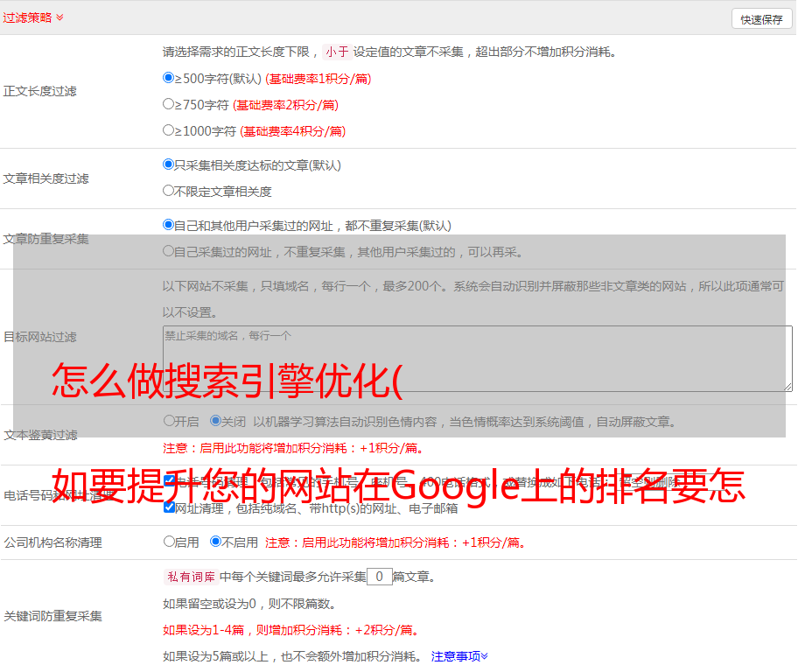Viewport: 798px width, 672px height.
Task: Uncheck the 网址清理 checkbox
Action: (x=169, y=507)
